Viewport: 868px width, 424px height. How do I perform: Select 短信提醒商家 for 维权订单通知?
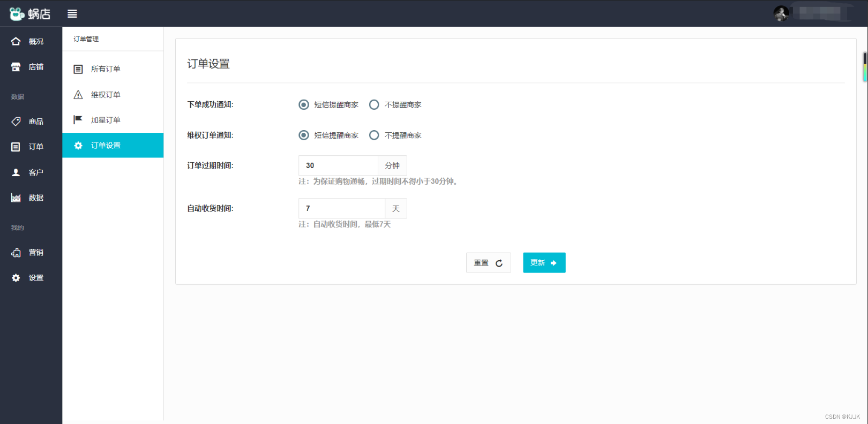[x=304, y=135]
